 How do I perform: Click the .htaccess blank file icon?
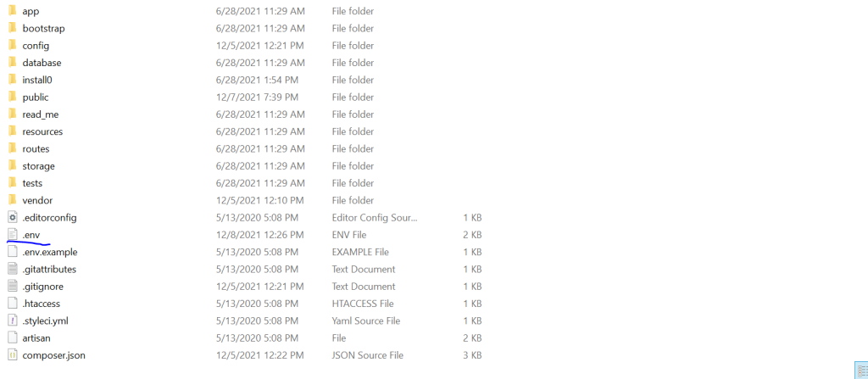[x=13, y=303]
